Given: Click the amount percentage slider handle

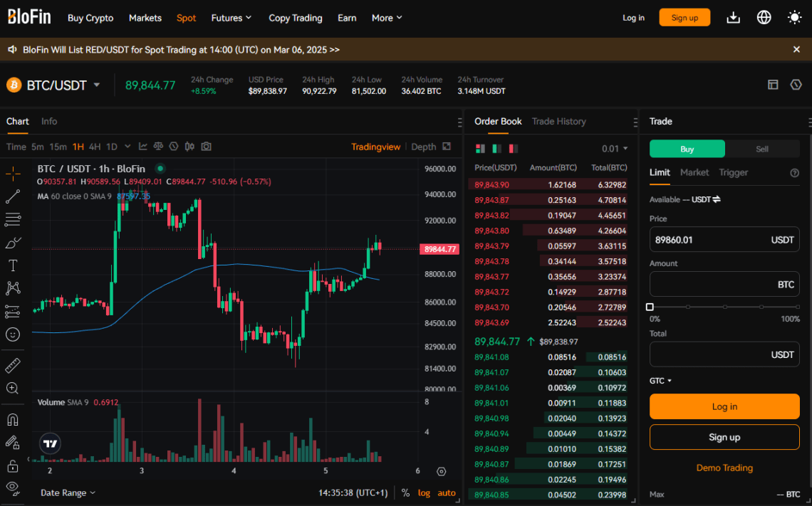Looking at the screenshot, I should [650, 307].
